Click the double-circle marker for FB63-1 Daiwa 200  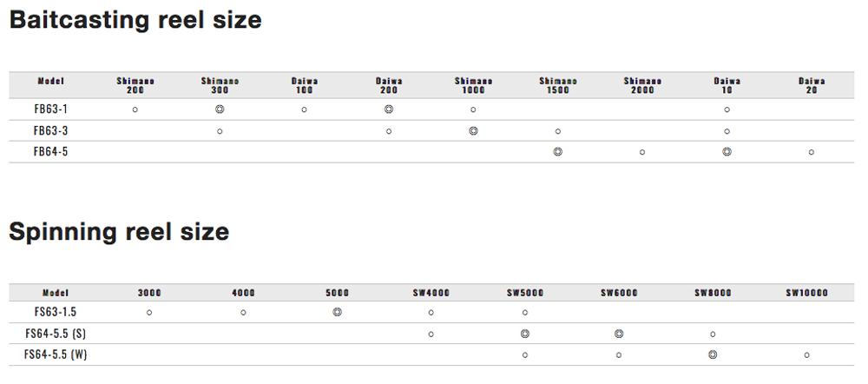(x=389, y=109)
